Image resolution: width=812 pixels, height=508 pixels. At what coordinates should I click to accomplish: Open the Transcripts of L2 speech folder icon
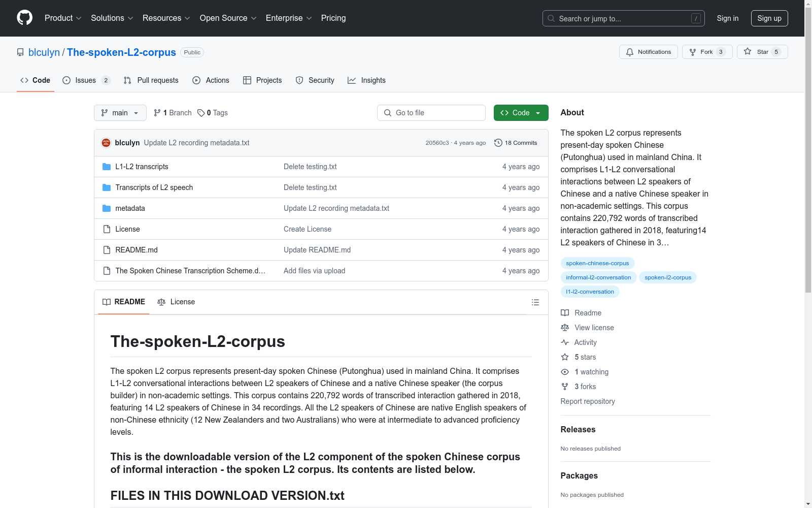[107, 187]
